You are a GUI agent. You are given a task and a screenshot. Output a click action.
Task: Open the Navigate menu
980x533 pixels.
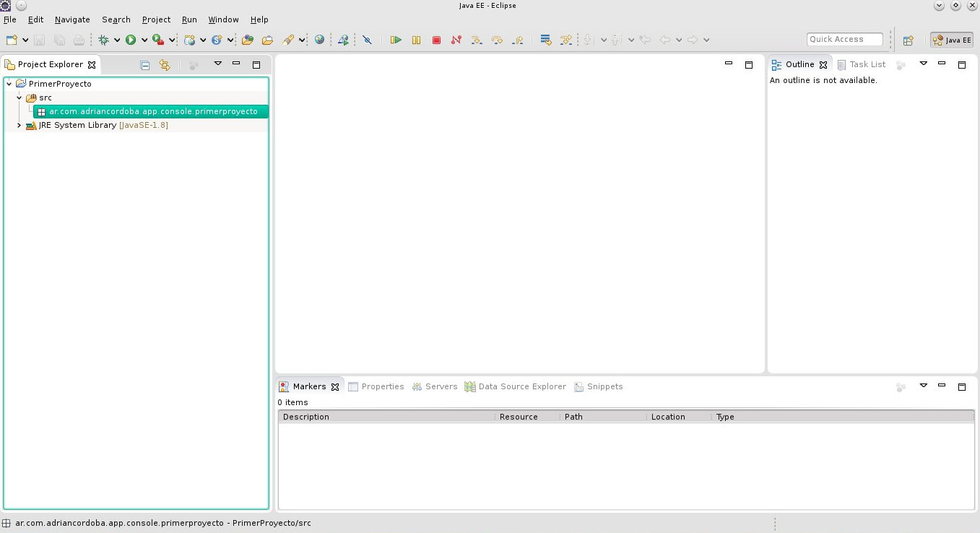point(71,19)
